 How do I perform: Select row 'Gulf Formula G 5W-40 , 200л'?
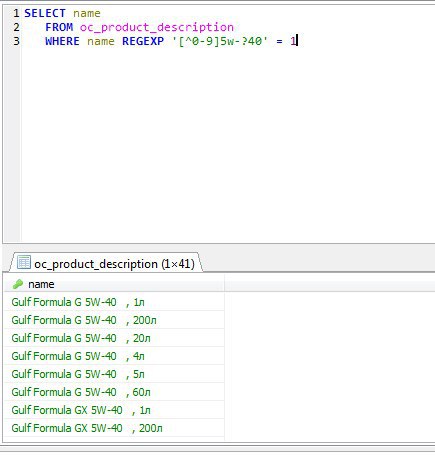click(114, 320)
